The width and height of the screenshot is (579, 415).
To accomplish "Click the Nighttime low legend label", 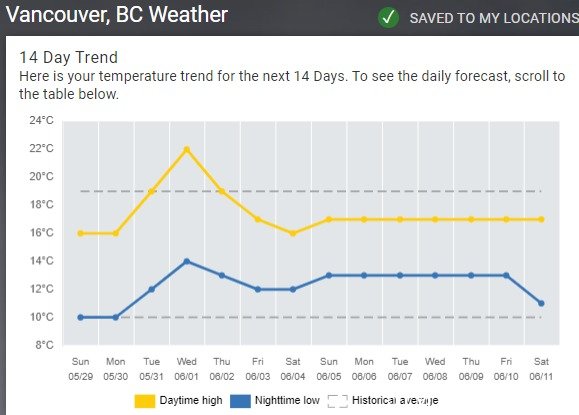I will [x=287, y=400].
